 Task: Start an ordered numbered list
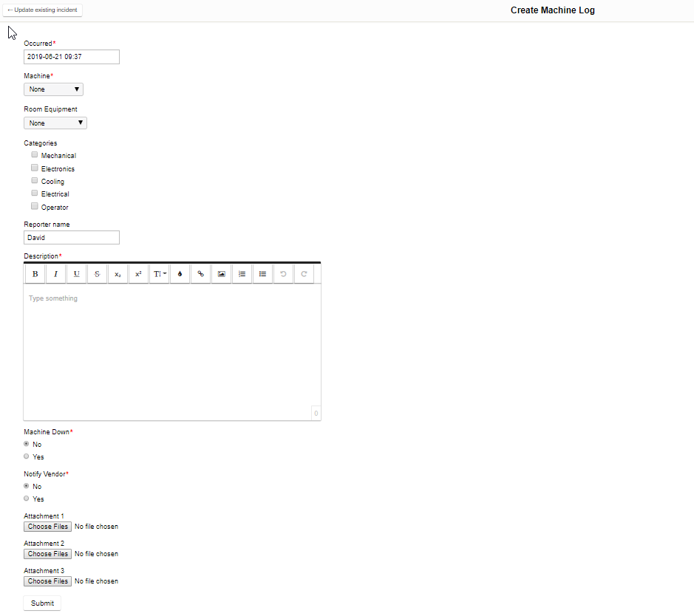pos(242,273)
